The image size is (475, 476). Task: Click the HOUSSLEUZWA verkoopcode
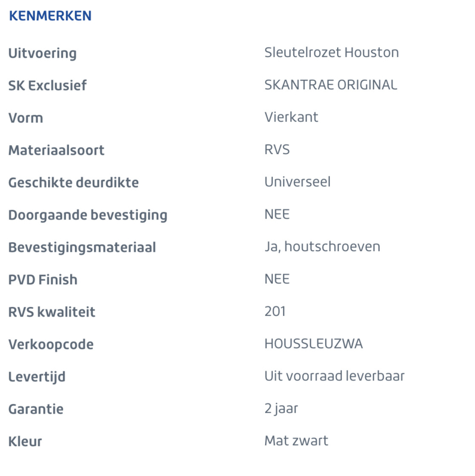point(313,344)
